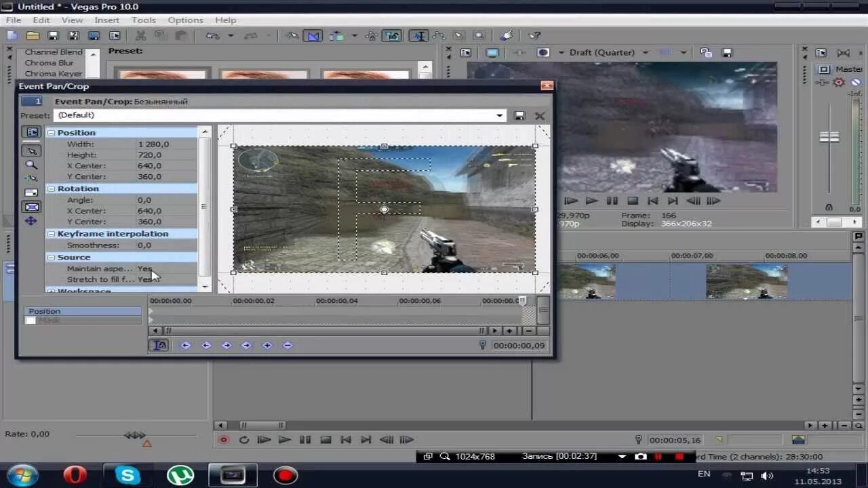Click the Undo arrow icon
This screenshot has width=868, height=488.
tap(213, 36)
